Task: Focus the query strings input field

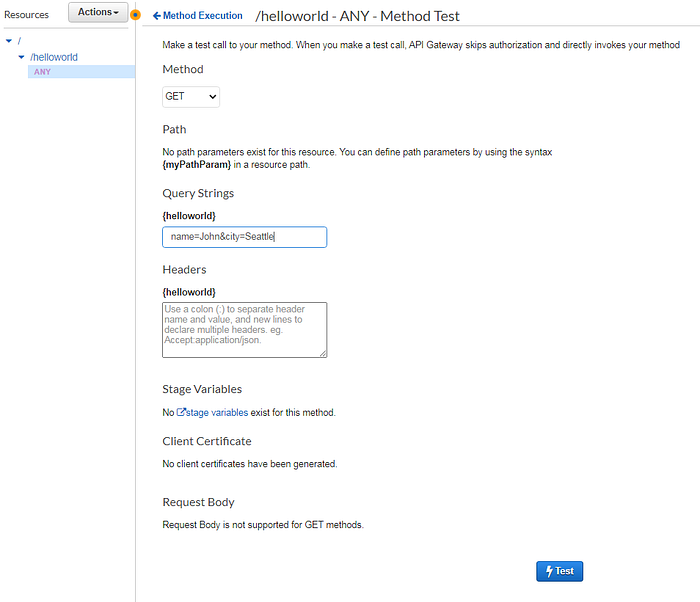Action: 244,237
